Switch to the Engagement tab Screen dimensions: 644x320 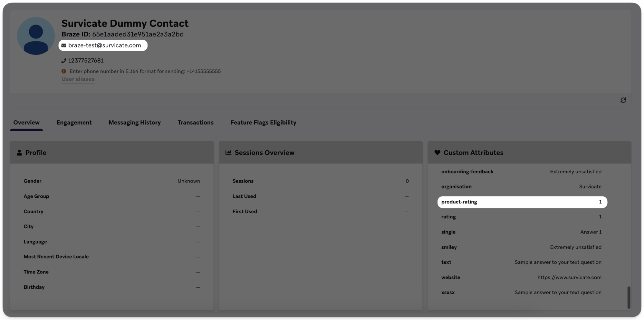74,122
